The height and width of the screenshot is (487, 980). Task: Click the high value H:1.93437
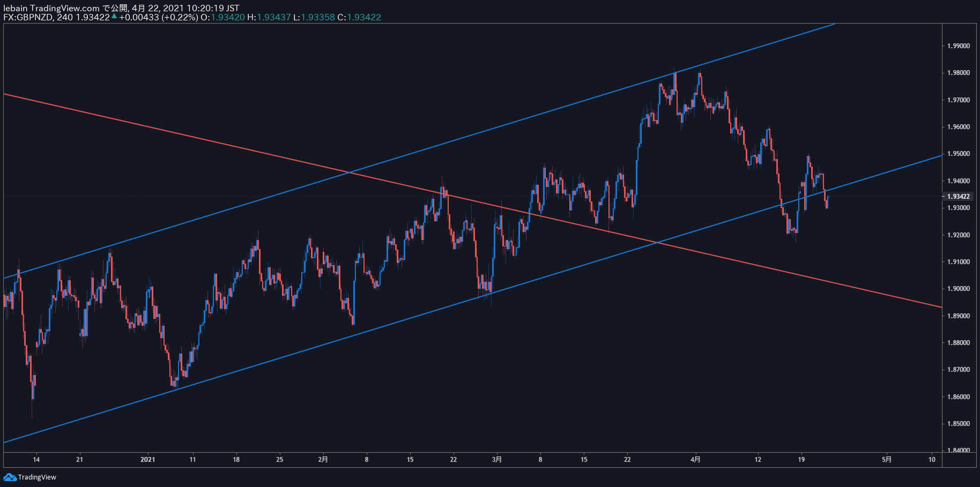pyautogui.click(x=269, y=17)
